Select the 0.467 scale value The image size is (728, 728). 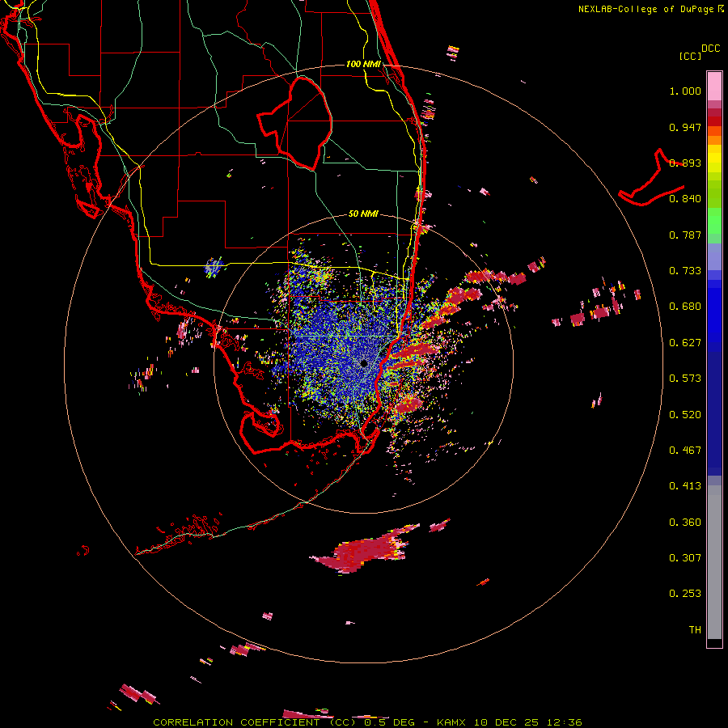pos(685,451)
